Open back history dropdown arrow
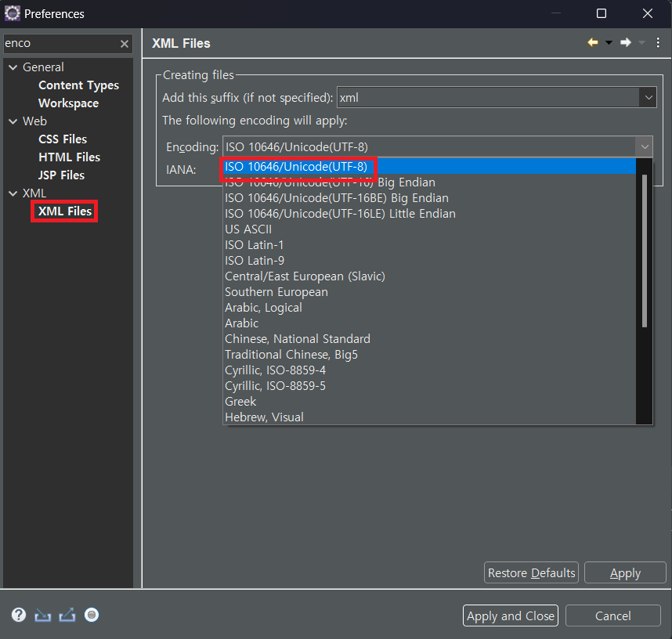 (609, 42)
